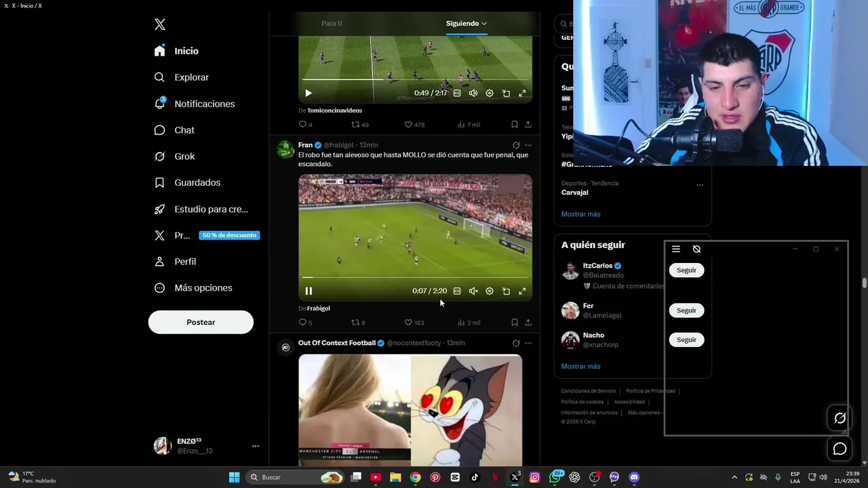Open Perfil in the sidebar

[175, 262]
